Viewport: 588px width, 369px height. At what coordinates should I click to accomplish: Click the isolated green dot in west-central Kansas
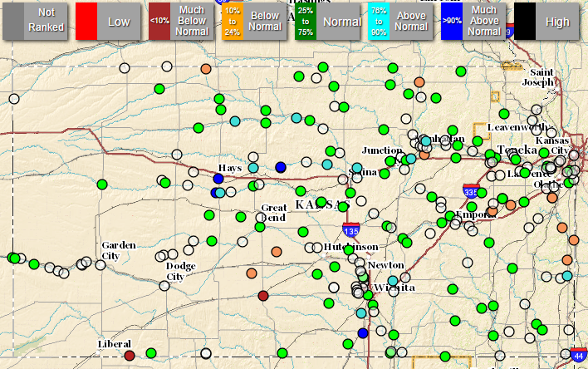click(102, 184)
